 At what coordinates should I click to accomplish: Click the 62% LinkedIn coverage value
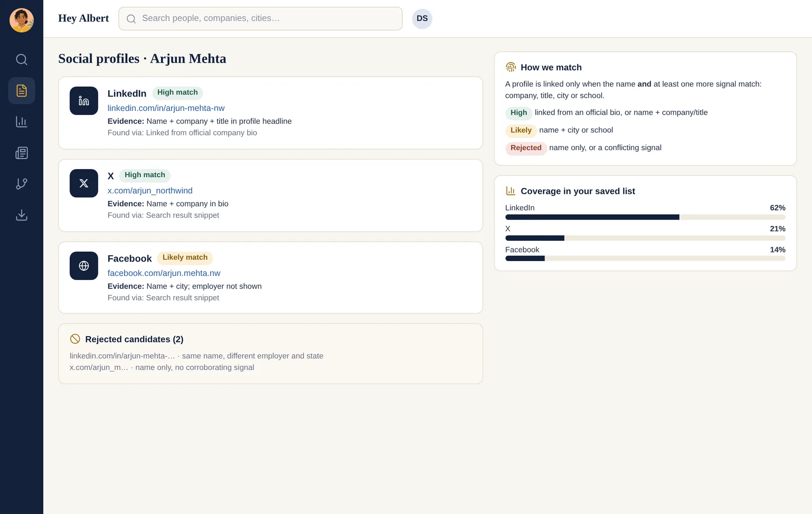point(777,208)
